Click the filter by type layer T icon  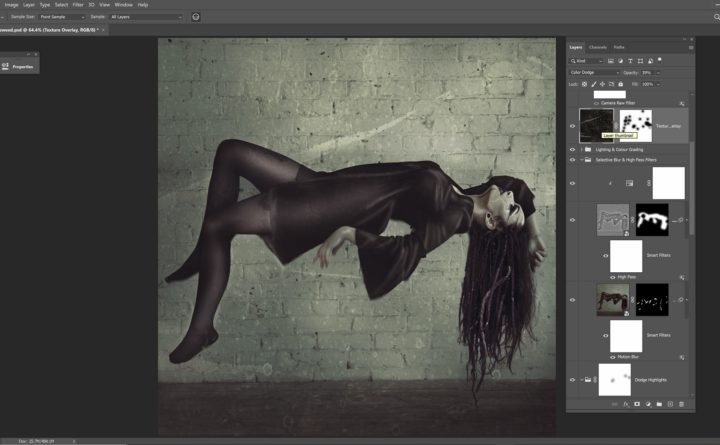coord(630,61)
